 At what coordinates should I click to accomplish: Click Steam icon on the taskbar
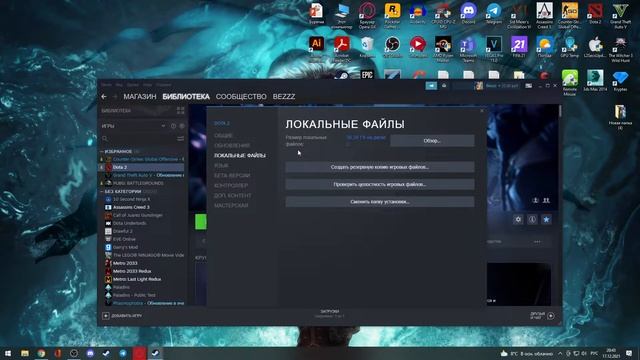155,353
